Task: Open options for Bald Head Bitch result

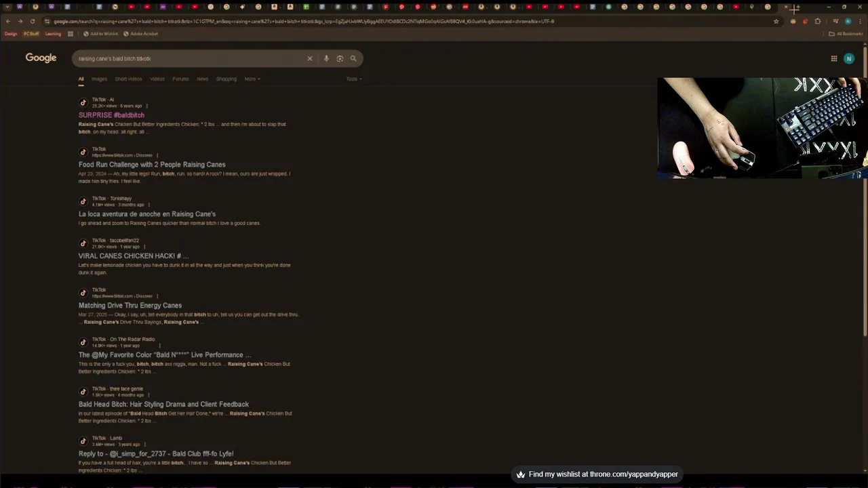Action: [149, 395]
